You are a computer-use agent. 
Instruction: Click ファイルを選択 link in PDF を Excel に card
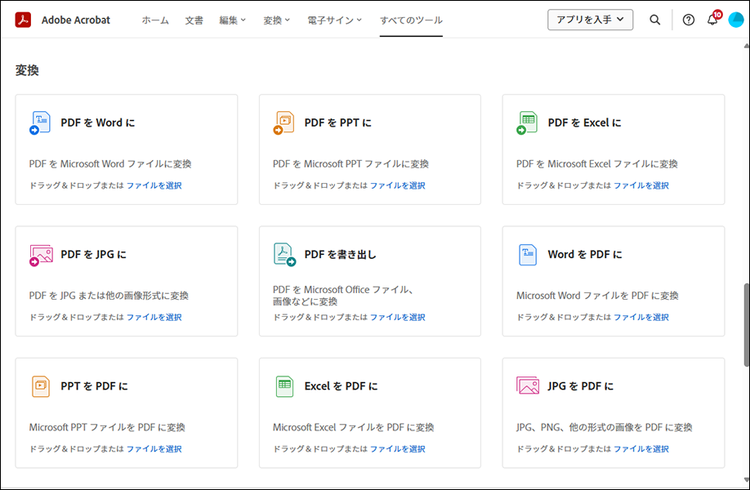click(x=641, y=185)
